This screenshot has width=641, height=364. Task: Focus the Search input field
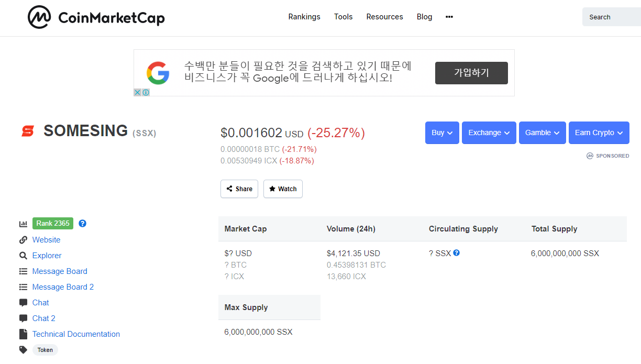tap(612, 17)
